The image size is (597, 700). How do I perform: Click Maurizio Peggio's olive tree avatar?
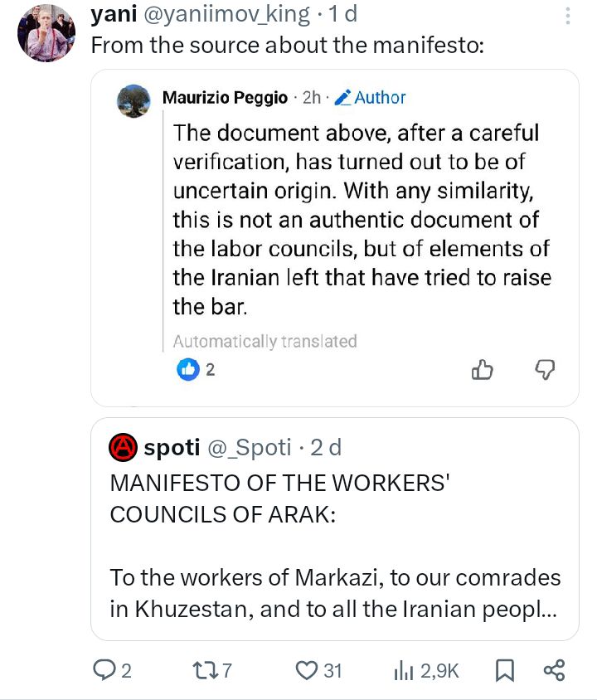coord(132,100)
